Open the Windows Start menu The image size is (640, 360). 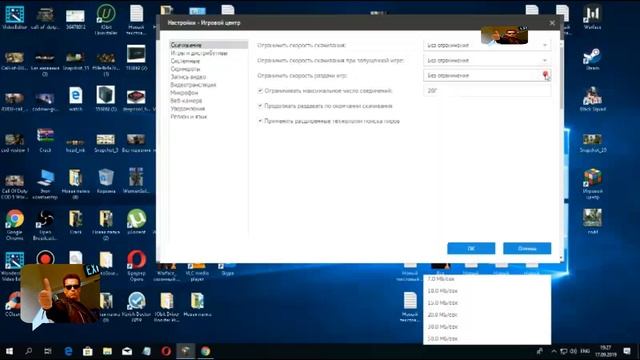tap(9, 351)
